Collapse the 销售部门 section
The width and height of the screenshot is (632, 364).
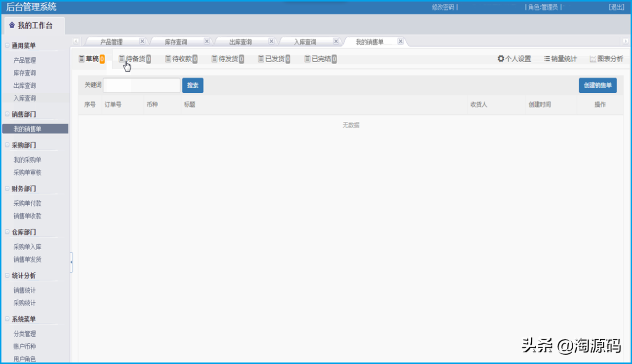(7, 114)
